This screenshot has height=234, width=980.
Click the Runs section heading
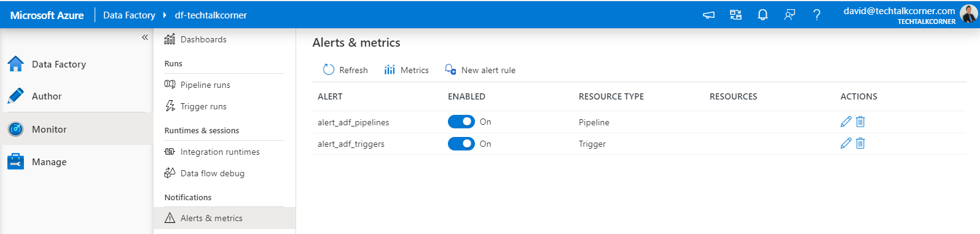pos(173,63)
